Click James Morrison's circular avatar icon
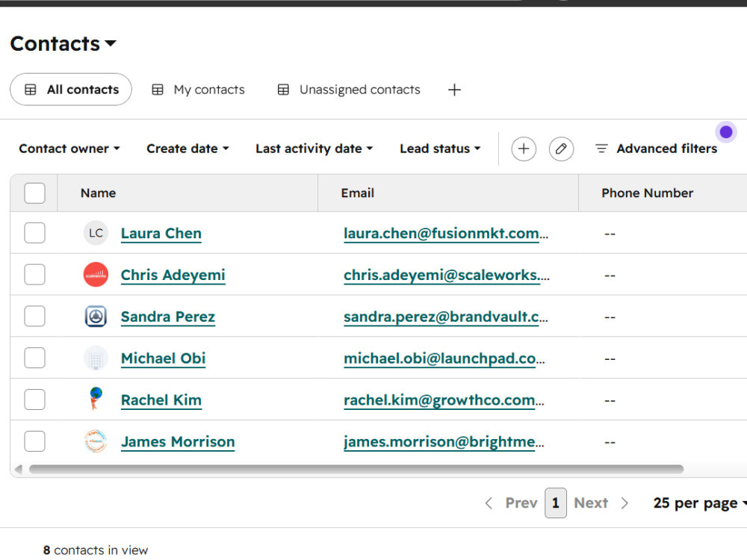Viewport: 747px width, 560px height. click(x=96, y=441)
